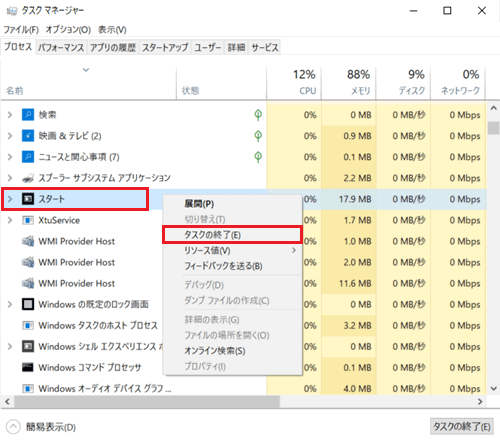Click the Windows タスクのホスト プロセス icon
This screenshot has height=442, width=500.
coord(28,325)
